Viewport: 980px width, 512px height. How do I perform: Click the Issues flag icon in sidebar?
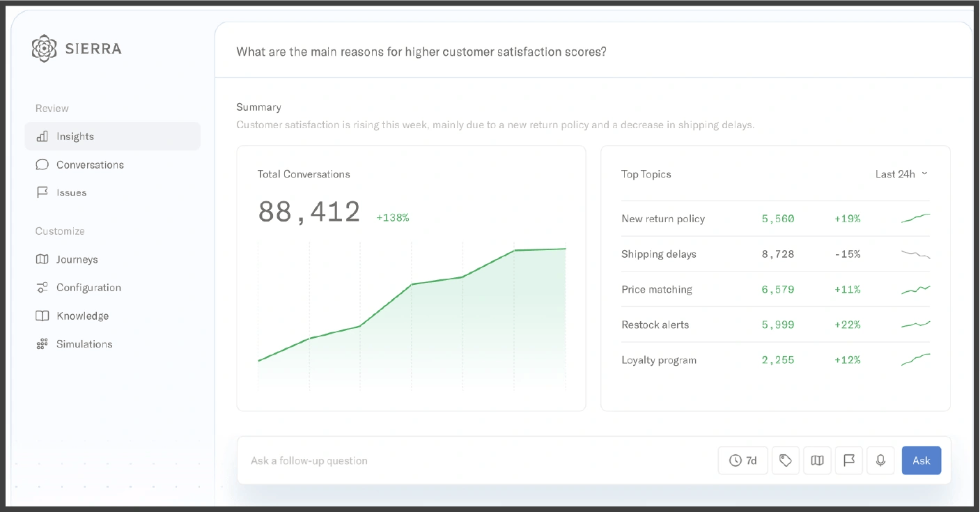tap(42, 192)
